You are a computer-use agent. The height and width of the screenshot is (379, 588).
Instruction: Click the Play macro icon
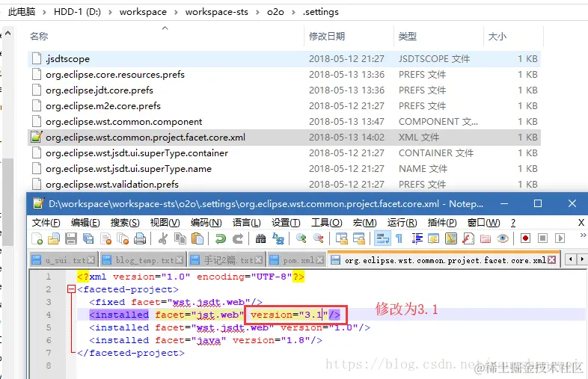coord(560,238)
